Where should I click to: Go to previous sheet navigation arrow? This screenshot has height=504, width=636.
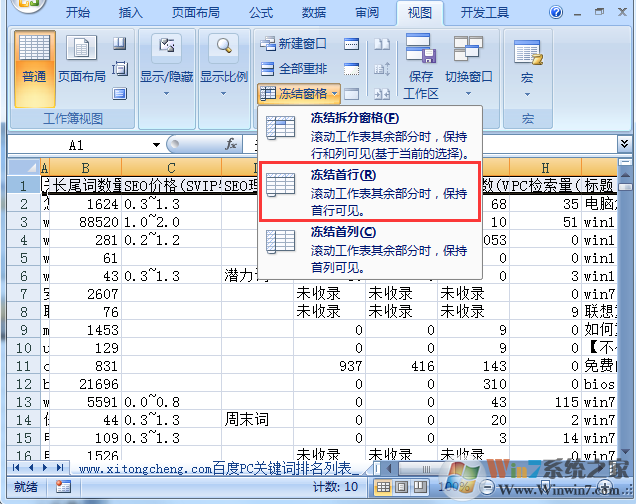pos(31,468)
